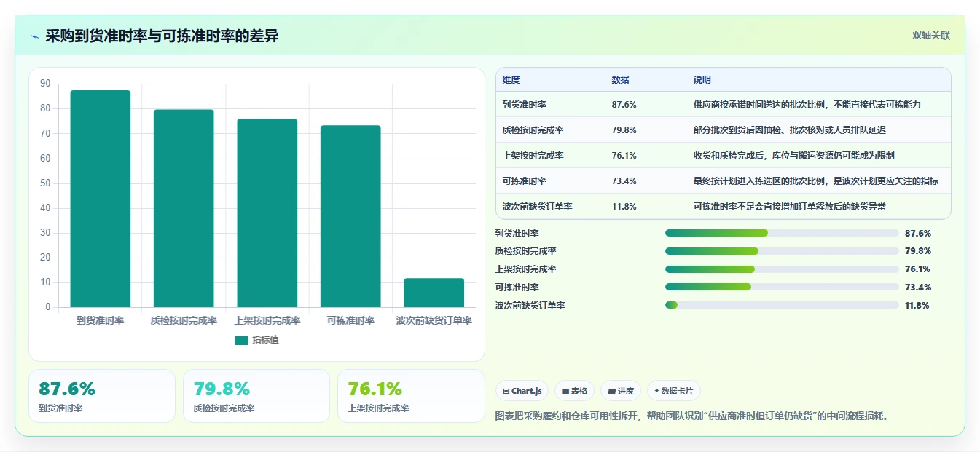Click the 数据卡片 chip

(674, 391)
